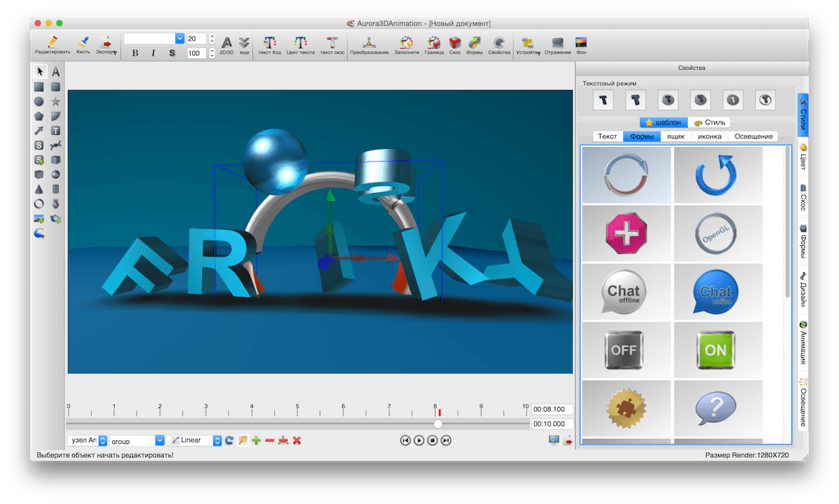Click the red X delete keyframe button
This screenshot has width=839, height=504.
297,440
